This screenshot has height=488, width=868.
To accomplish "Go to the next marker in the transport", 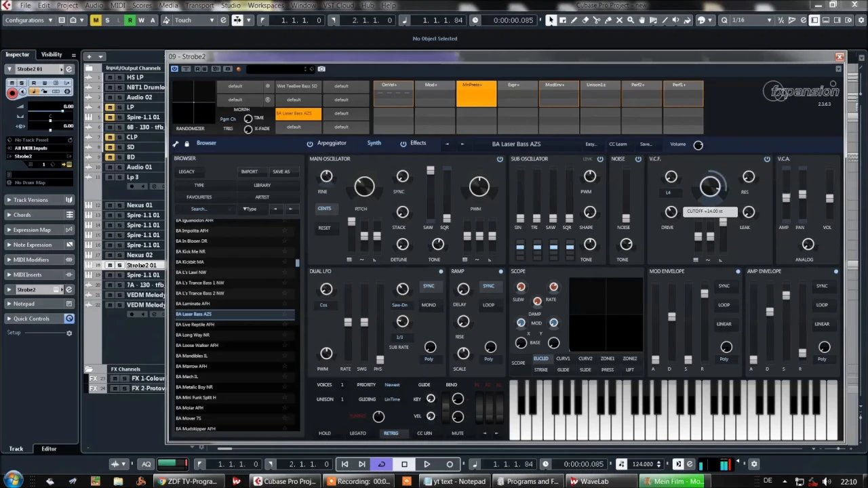I will tap(361, 464).
